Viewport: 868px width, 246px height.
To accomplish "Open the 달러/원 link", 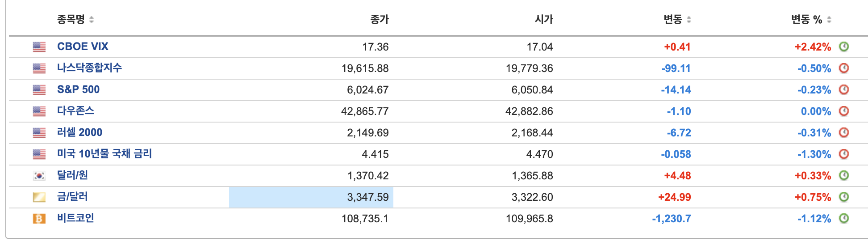I will 72,175.
